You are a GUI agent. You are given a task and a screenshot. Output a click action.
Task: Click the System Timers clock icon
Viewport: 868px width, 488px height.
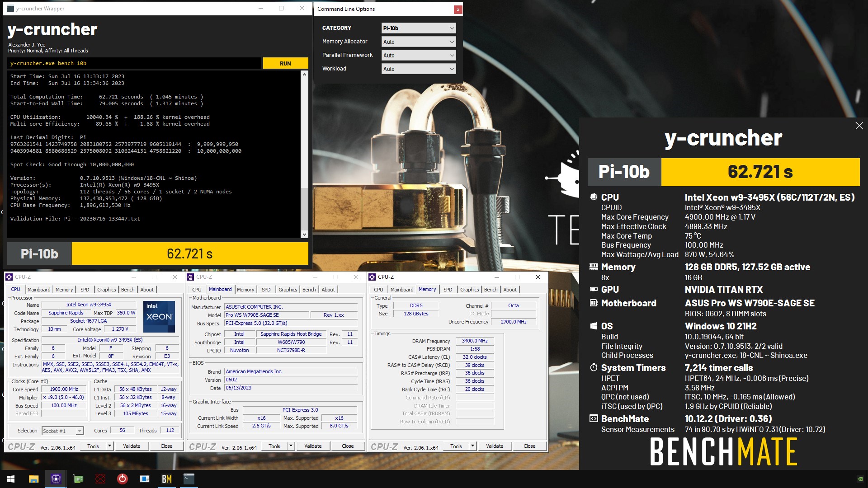coord(594,367)
